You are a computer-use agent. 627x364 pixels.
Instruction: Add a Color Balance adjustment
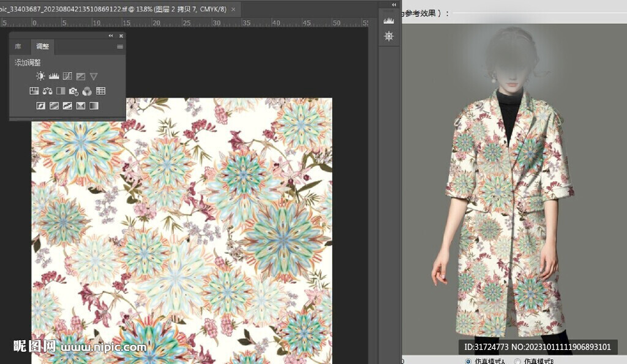pos(47,91)
